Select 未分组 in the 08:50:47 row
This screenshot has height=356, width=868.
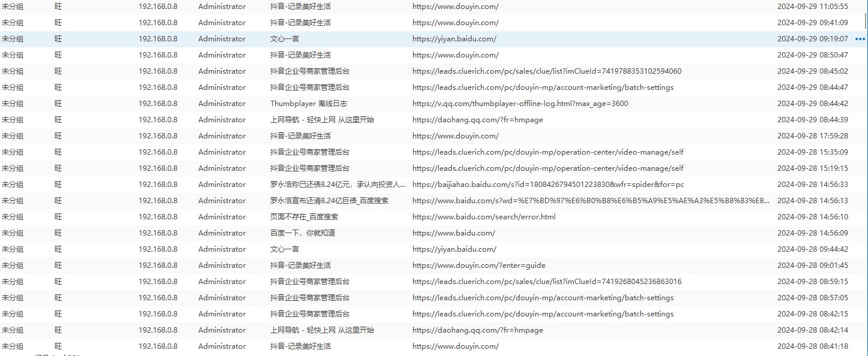tap(13, 55)
